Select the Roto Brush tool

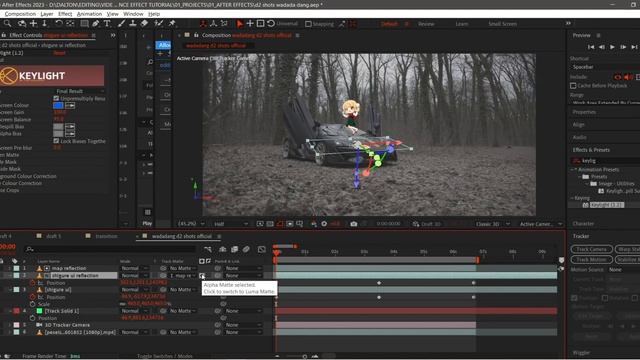click(159, 24)
